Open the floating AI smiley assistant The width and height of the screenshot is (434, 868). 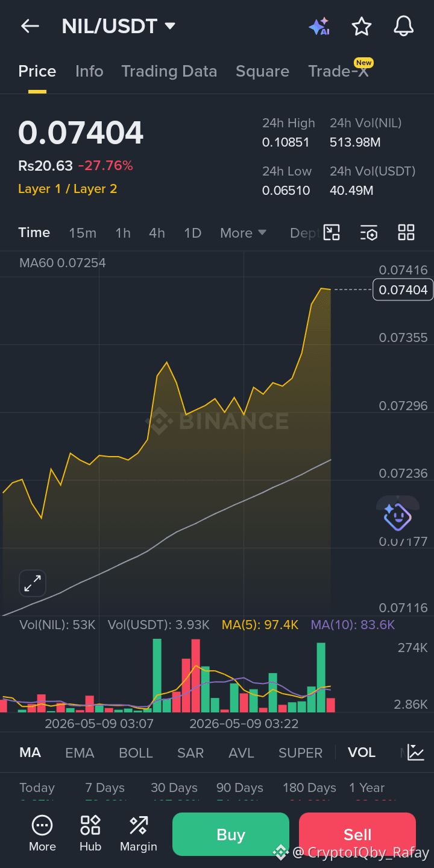tap(397, 516)
